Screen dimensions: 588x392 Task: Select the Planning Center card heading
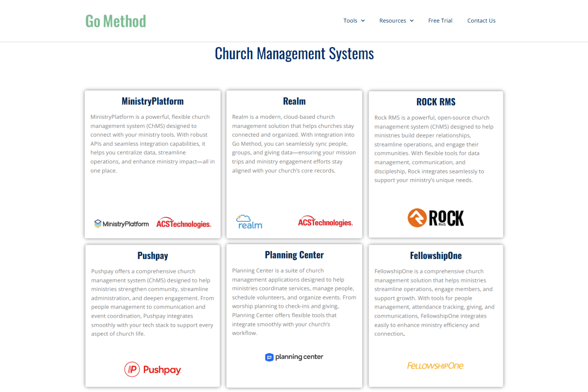[294, 255]
